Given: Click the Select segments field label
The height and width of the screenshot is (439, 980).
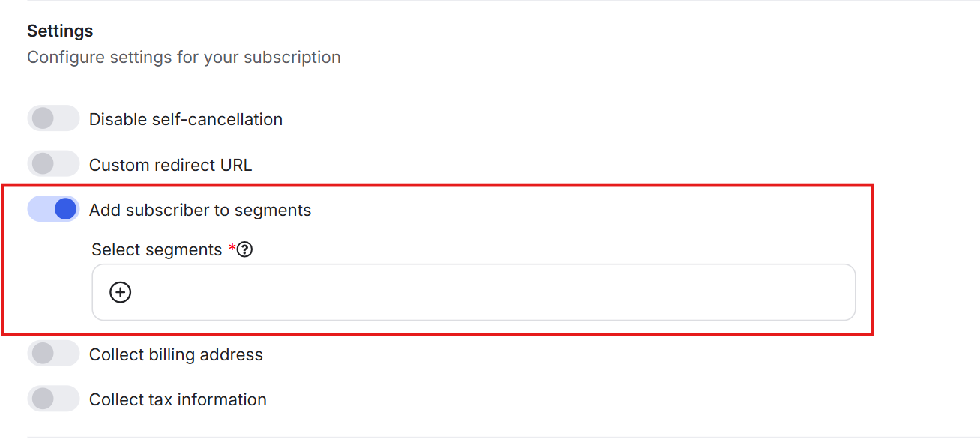Looking at the screenshot, I should coord(157,250).
